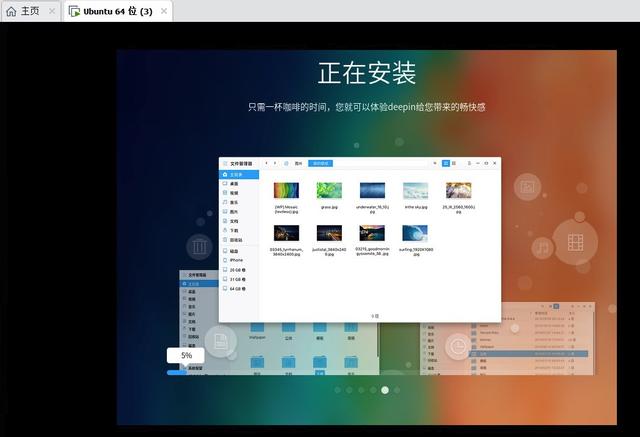Viewport: 640px width, 437px height.
Task: Click the 文件管理器 title in front window
Action: pos(241,164)
